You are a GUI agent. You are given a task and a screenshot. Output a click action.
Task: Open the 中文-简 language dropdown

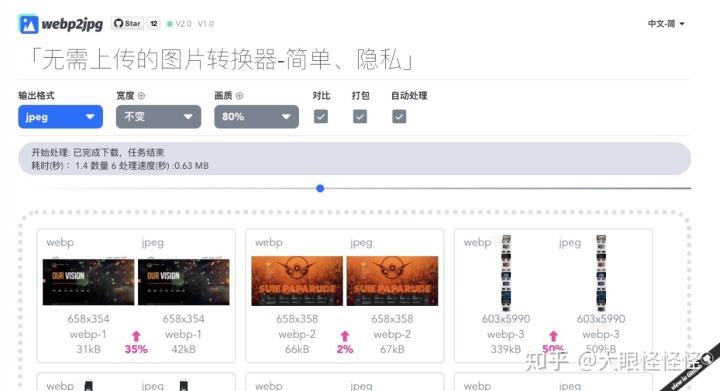(666, 24)
